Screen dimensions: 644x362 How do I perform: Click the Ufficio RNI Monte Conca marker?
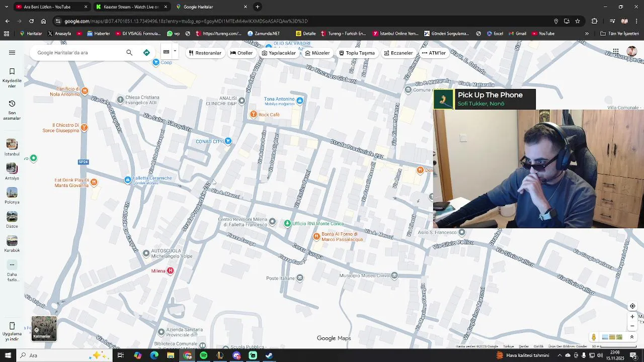287,223
